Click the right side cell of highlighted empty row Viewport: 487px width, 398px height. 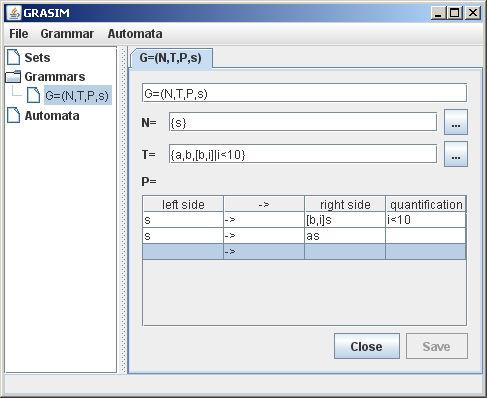345,252
